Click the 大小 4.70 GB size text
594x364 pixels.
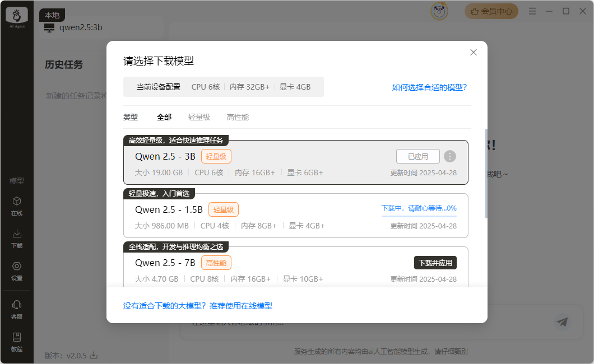tap(156, 279)
